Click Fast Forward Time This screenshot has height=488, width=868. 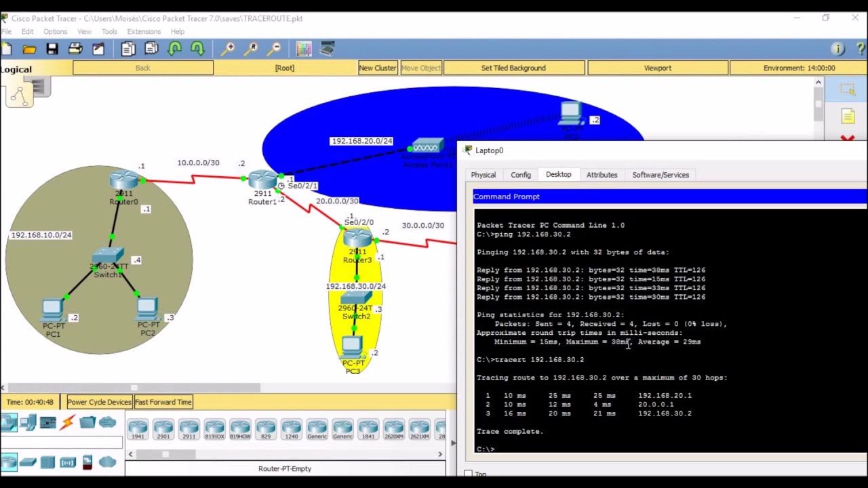[x=163, y=402]
